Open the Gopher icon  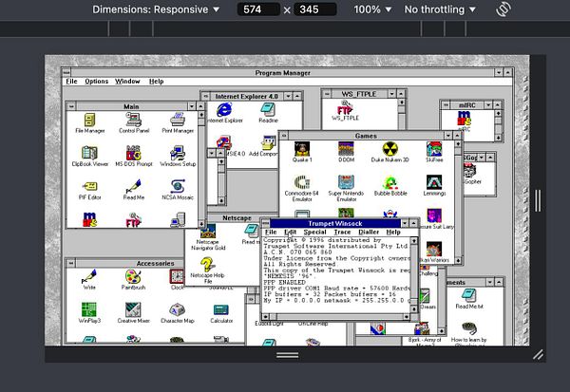471,174
